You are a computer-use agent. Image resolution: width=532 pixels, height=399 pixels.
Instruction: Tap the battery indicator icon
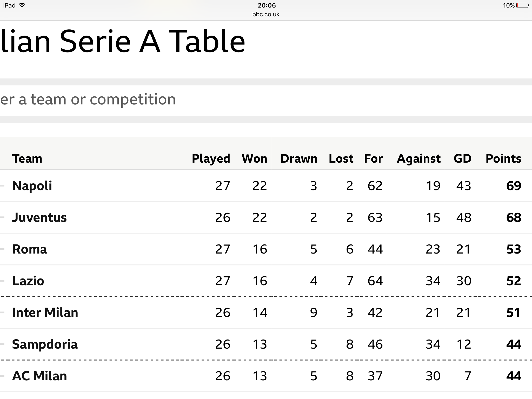(x=523, y=5)
